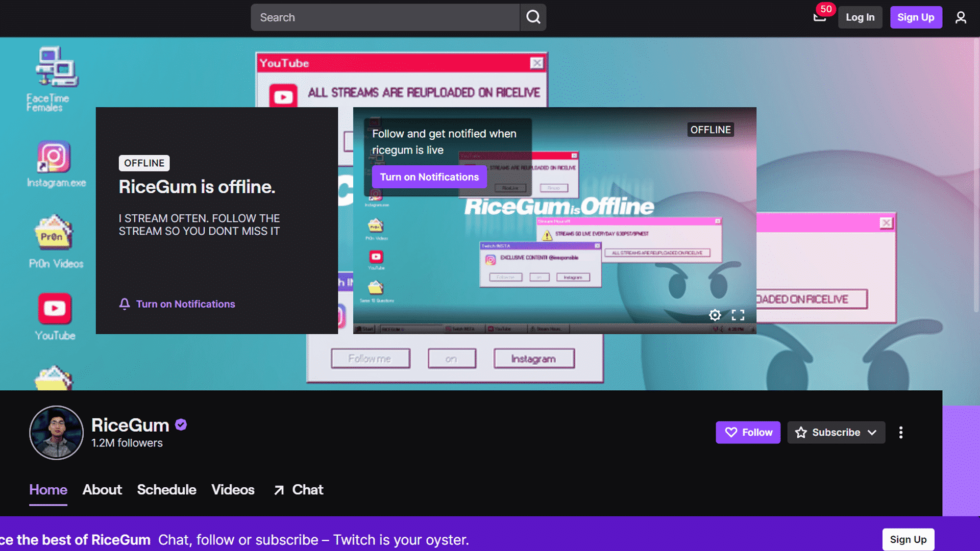Open the About tab
Screen dimensions: 980x551
102,490
